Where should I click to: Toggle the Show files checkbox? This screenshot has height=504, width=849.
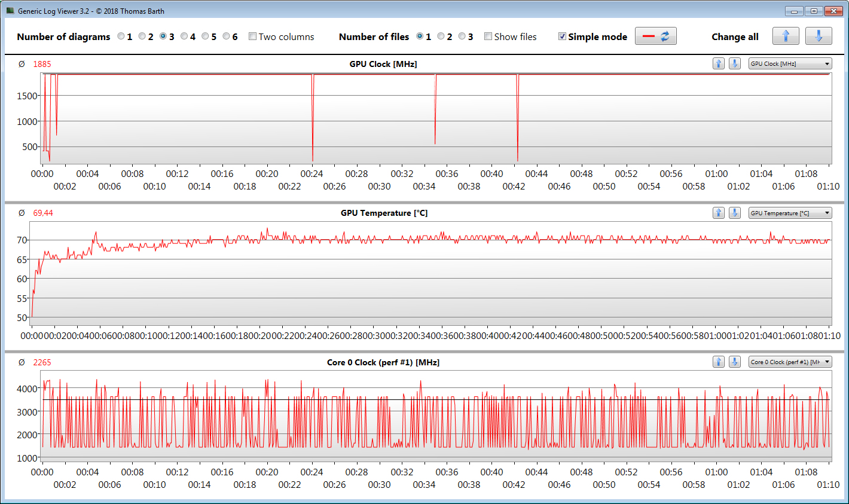tap(488, 36)
